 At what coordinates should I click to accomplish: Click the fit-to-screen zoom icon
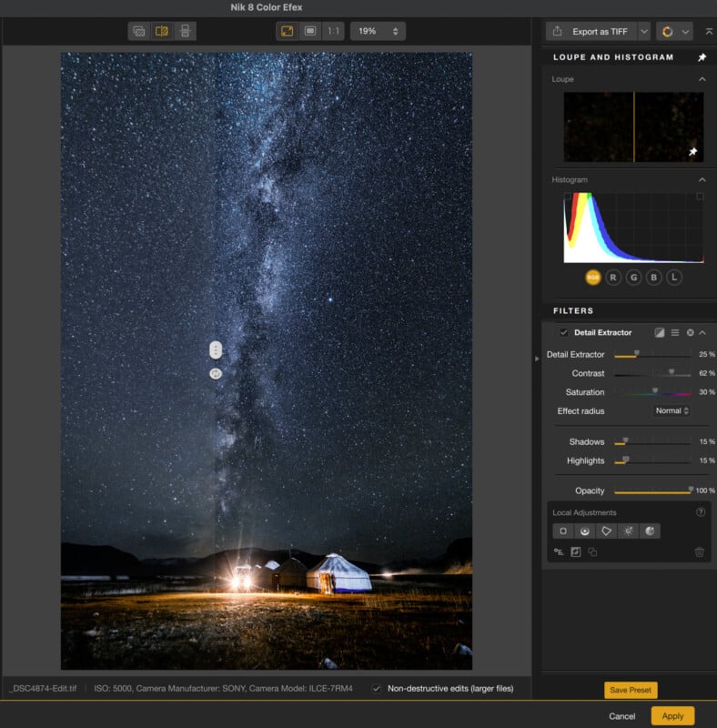pyautogui.click(x=287, y=31)
